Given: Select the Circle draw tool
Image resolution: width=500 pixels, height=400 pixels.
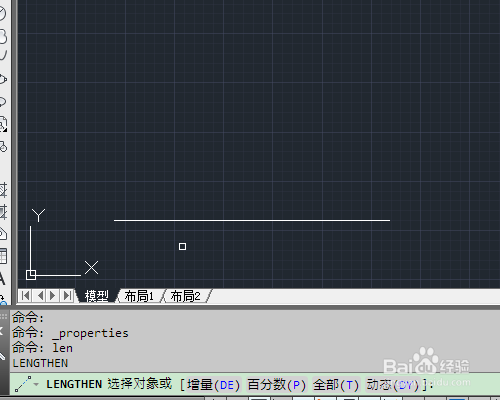Looking at the screenshot, I should tap(2, 13).
